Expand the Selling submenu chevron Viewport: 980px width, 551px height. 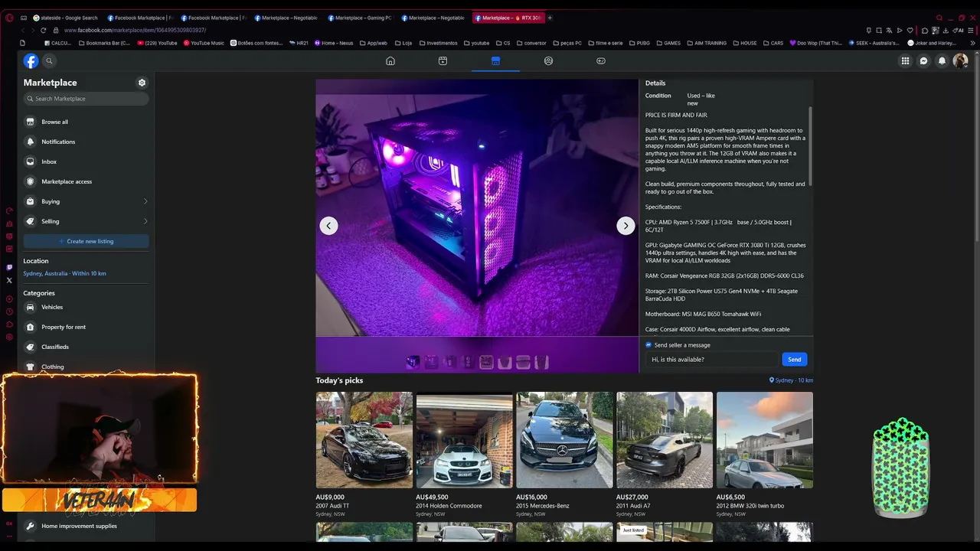tap(145, 221)
